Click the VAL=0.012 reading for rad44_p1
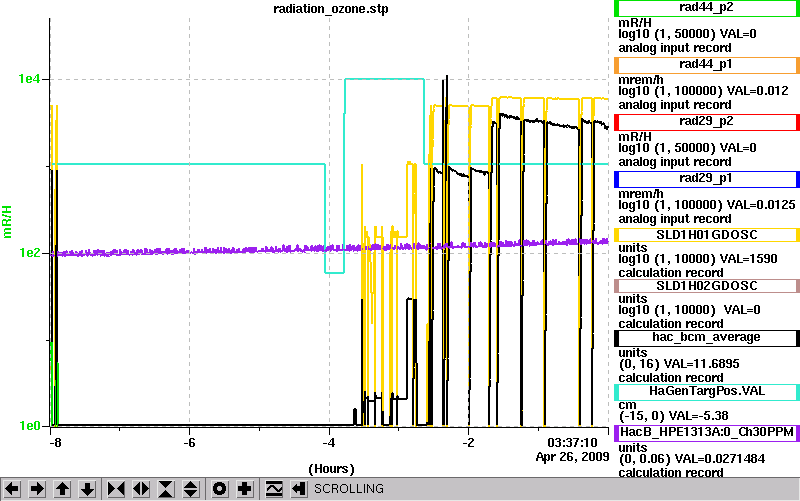This screenshot has height=501, width=800. pos(757,91)
